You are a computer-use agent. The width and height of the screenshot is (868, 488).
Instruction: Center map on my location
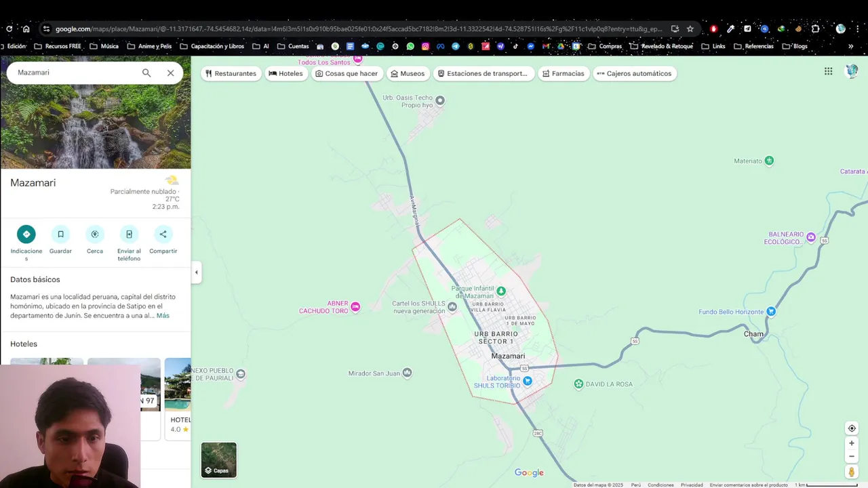(x=852, y=428)
